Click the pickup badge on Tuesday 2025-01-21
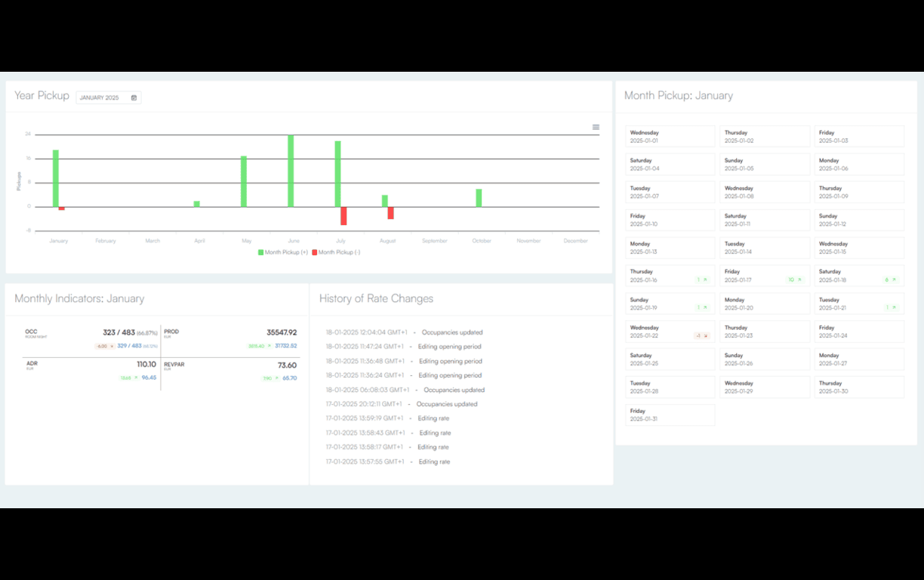The width and height of the screenshot is (924, 580). click(890, 307)
